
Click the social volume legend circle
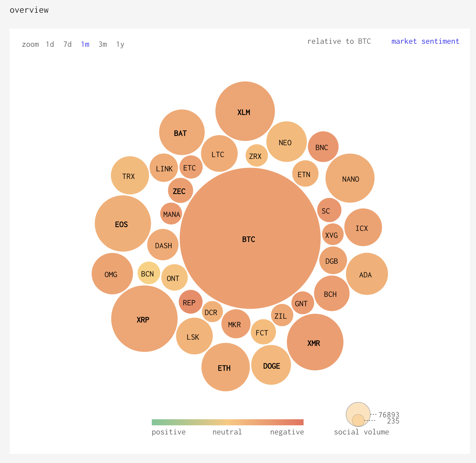[358, 414]
